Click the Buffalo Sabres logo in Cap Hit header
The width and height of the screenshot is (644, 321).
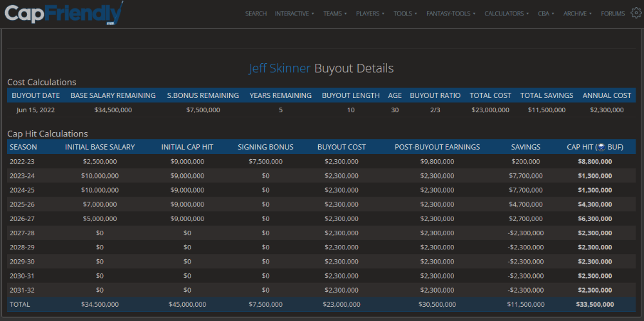coord(601,147)
